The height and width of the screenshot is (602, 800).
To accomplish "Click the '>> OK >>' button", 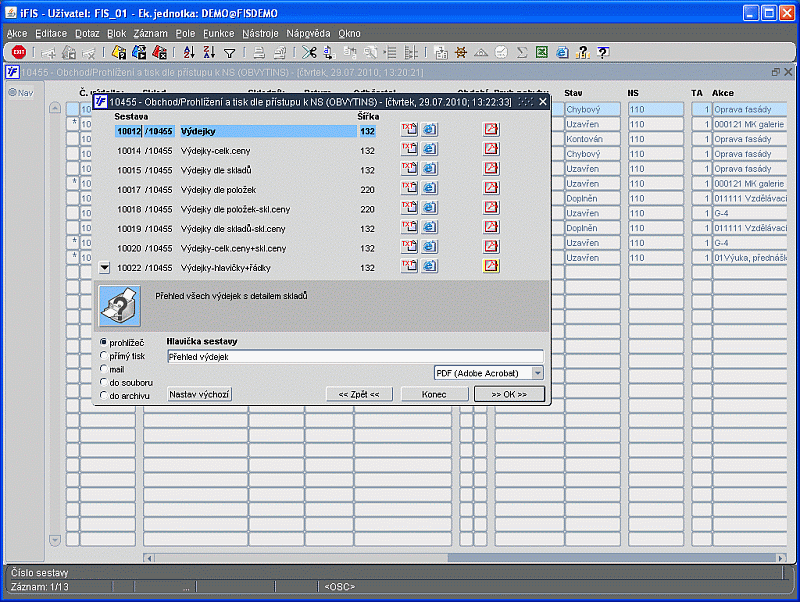I will point(509,394).
